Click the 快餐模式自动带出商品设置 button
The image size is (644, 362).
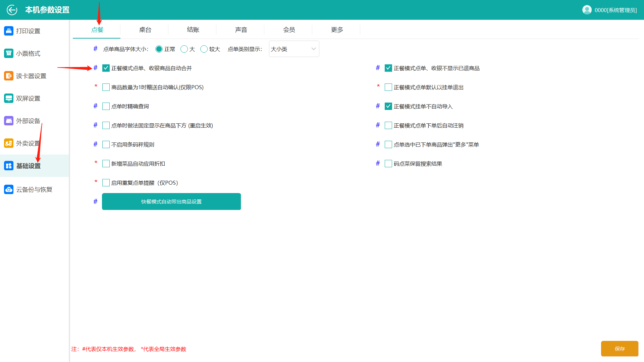[x=171, y=201]
